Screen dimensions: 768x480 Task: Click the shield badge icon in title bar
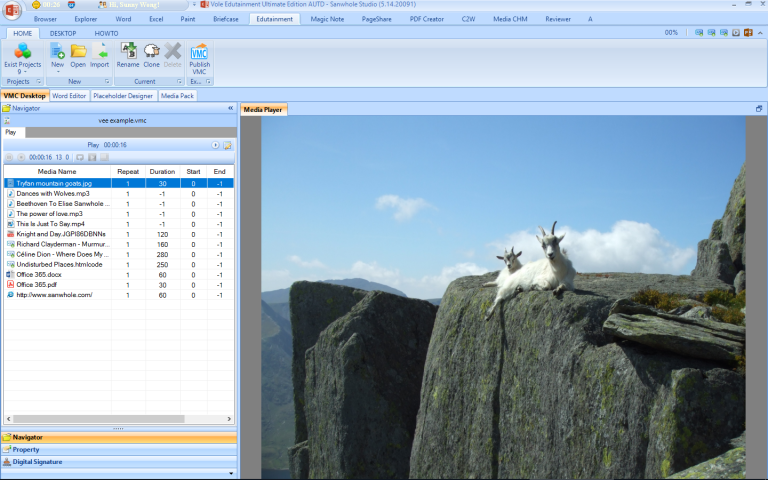[x=72, y=5]
